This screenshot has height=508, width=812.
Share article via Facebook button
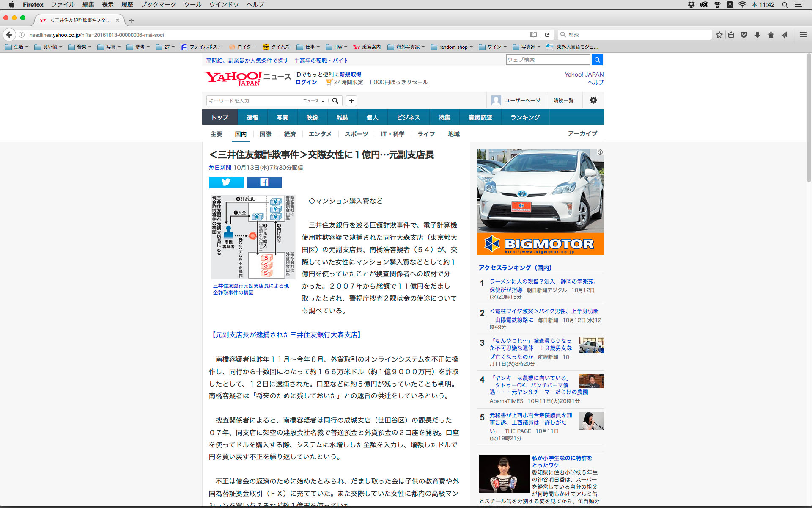tap(264, 182)
